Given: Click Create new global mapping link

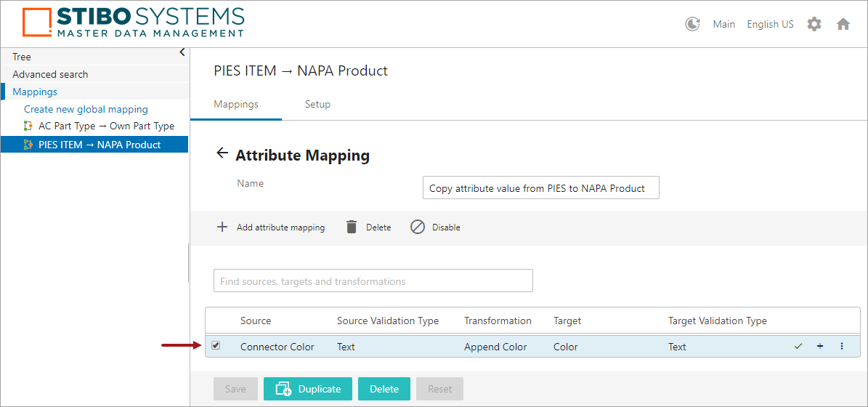Looking at the screenshot, I should [x=86, y=109].
